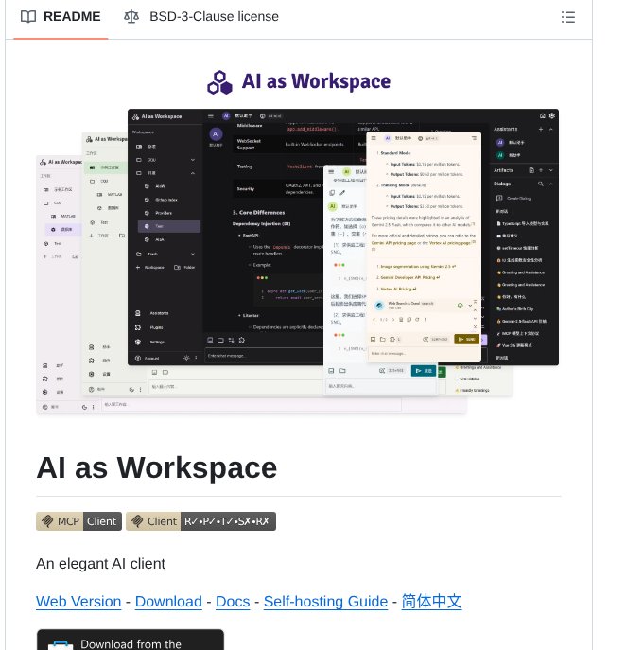This screenshot has height=650, width=644.
Task: Click the purple AI as Workspace logo banner
Action: [x=299, y=81]
